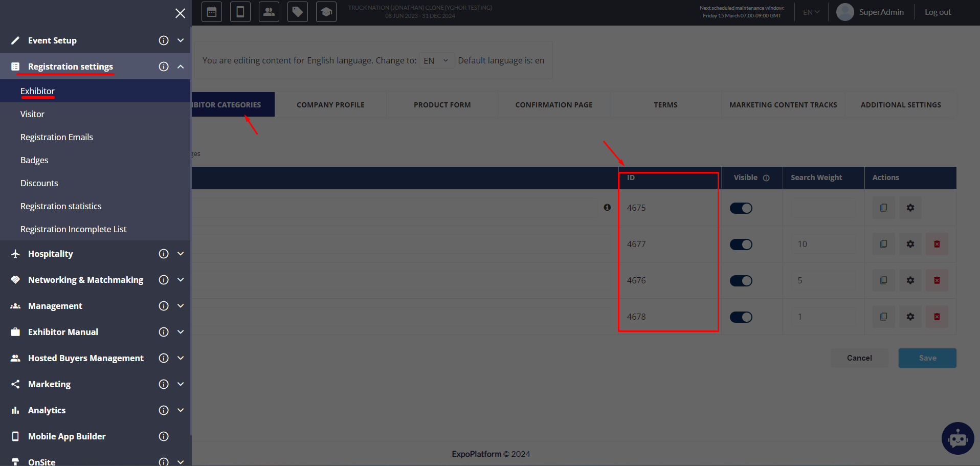Click the mobile device icon in top toolbar
The height and width of the screenshot is (466, 980).
[x=240, y=12]
